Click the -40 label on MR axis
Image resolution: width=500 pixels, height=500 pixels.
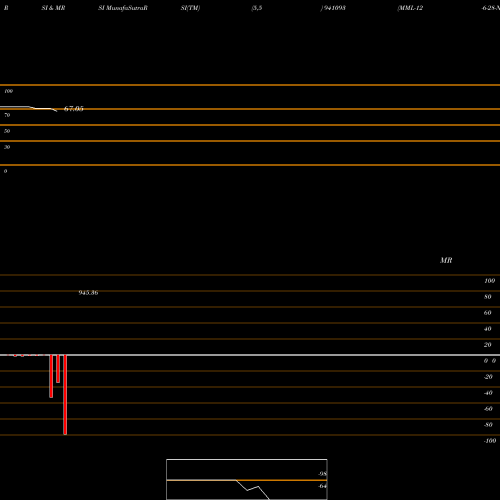[488, 393]
